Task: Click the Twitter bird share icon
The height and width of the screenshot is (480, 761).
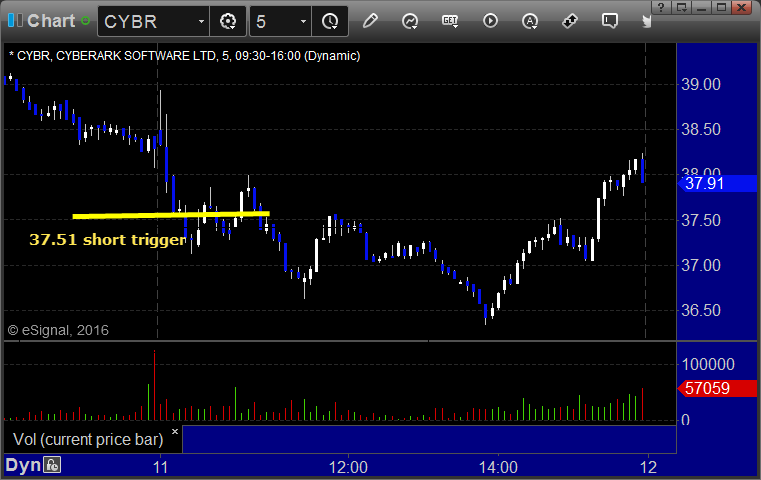Action: [646, 21]
